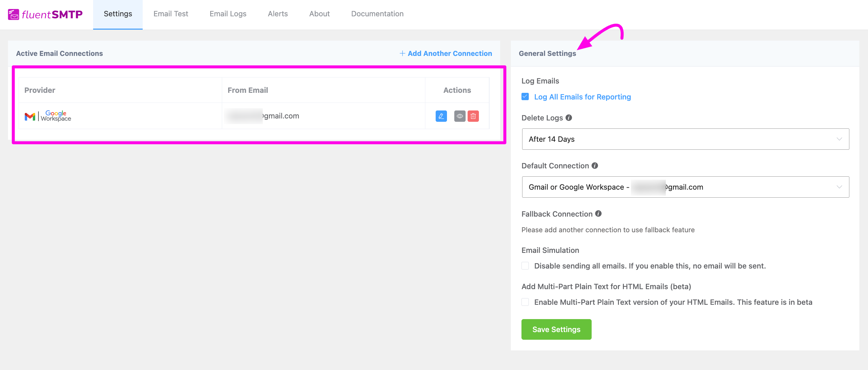868x370 pixels.
Task: Open the Email Test tab
Action: pyautogui.click(x=171, y=14)
